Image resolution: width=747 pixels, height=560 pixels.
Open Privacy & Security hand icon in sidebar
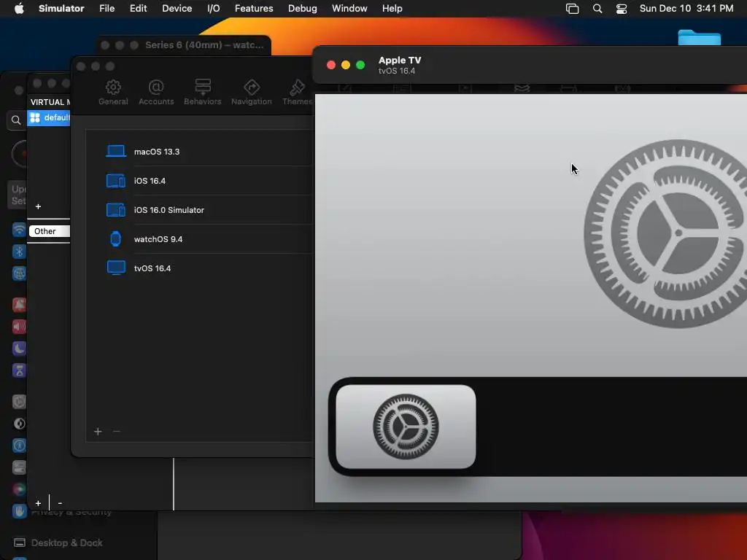(19, 511)
